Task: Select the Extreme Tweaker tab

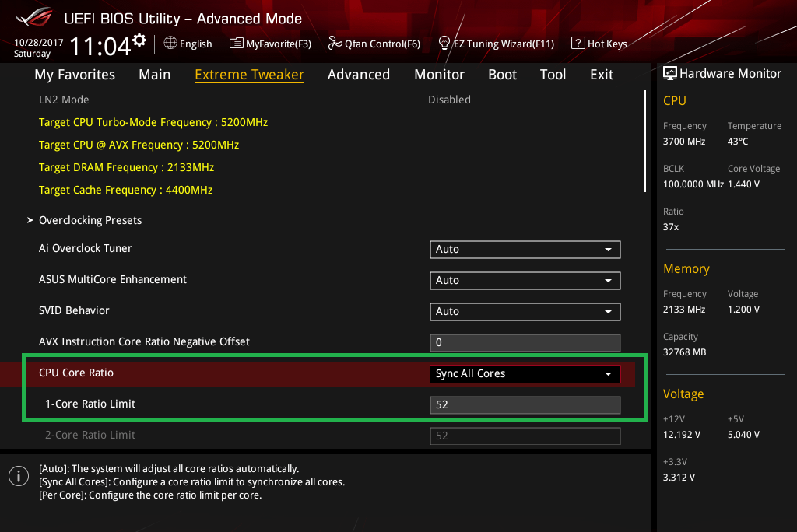Action: [250, 75]
